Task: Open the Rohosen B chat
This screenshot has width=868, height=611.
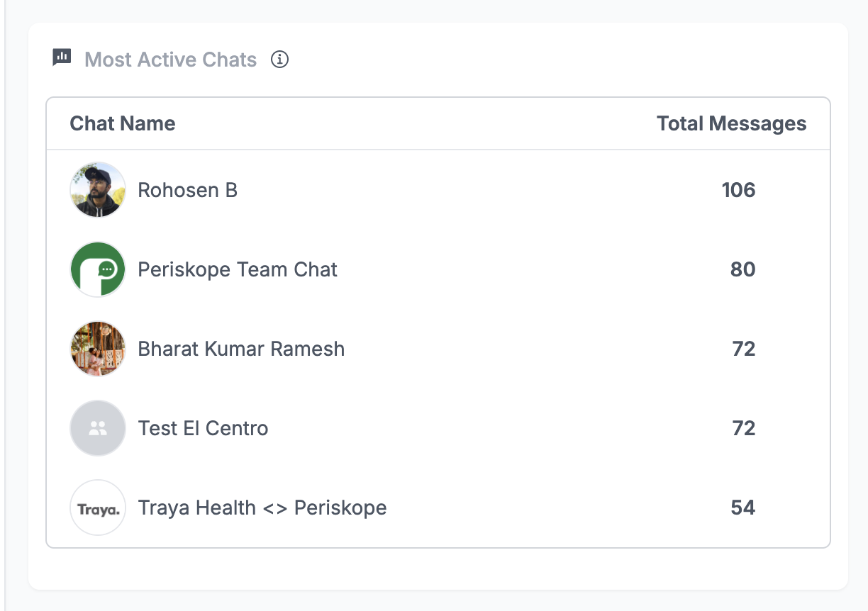Action: click(187, 190)
